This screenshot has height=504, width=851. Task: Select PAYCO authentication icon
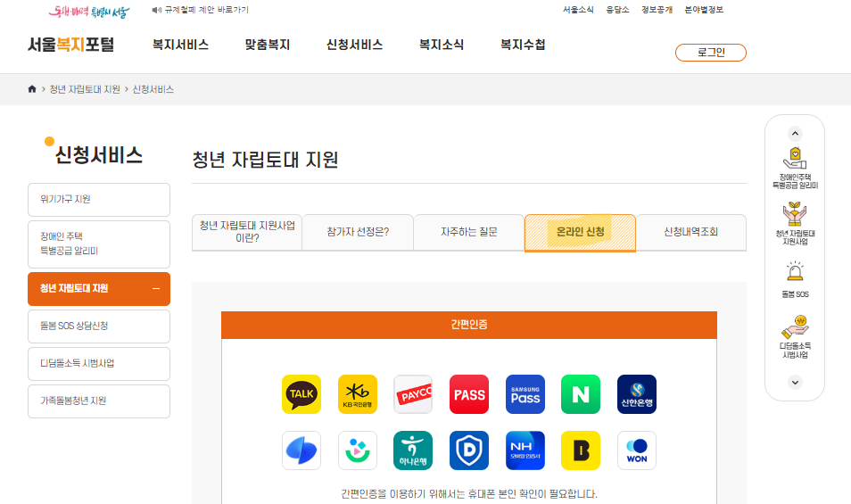coord(413,394)
